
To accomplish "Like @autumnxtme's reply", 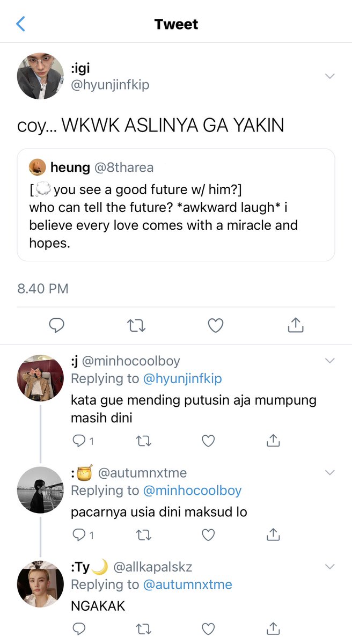I will [208, 535].
